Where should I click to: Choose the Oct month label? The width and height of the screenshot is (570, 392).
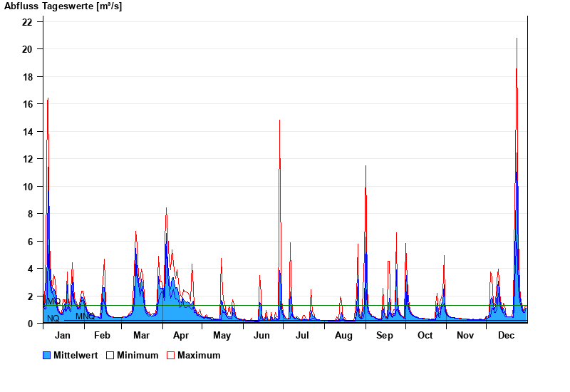click(x=425, y=336)
